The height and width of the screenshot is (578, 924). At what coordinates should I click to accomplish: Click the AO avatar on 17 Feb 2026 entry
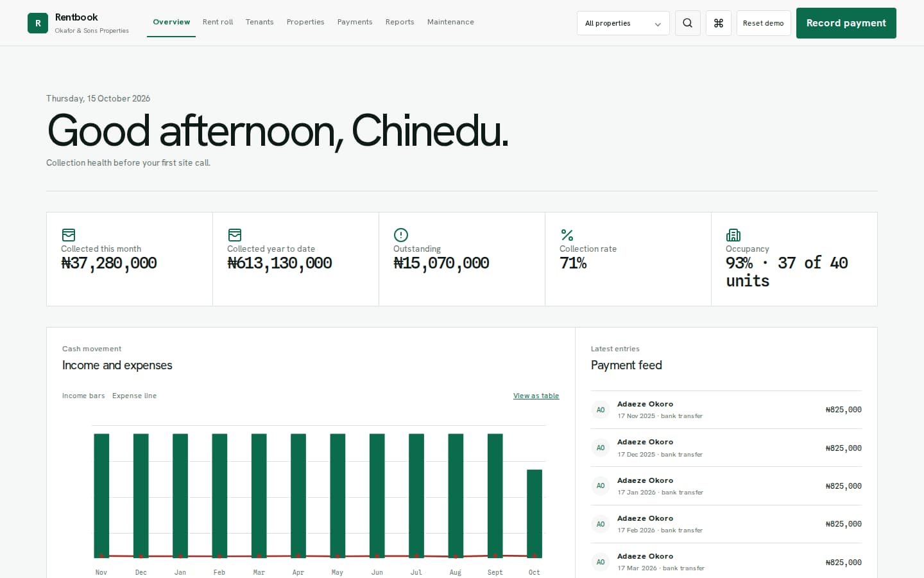pos(601,524)
